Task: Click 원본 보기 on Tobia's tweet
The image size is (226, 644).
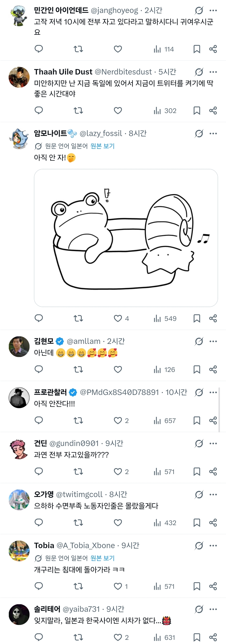Action: (102, 558)
